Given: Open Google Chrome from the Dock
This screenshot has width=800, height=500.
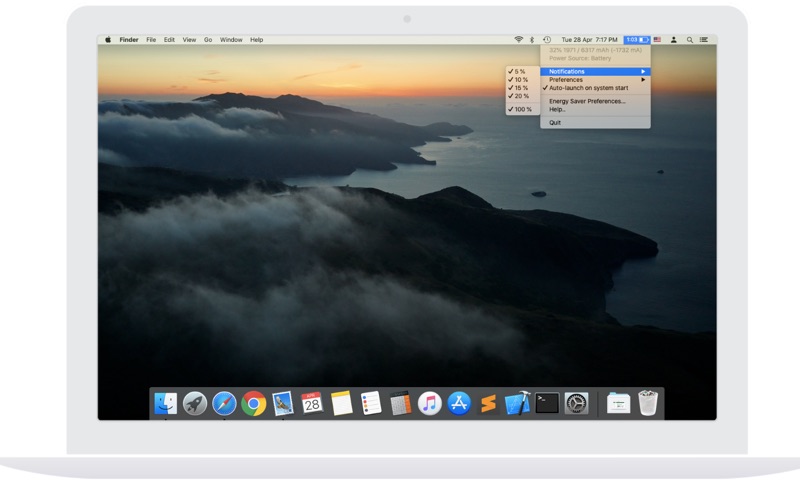Looking at the screenshot, I should (254, 403).
